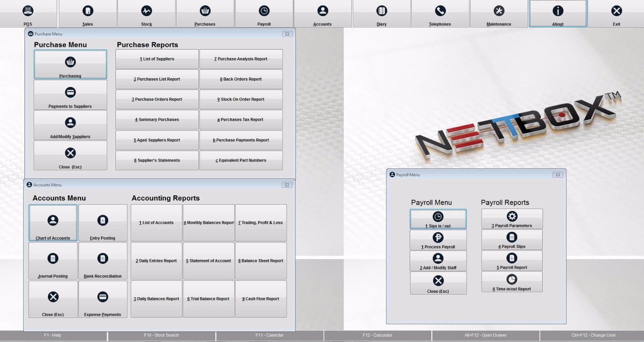Open the Sales module in top toolbar
Viewport: 644px width, 342px height.
[x=88, y=14]
